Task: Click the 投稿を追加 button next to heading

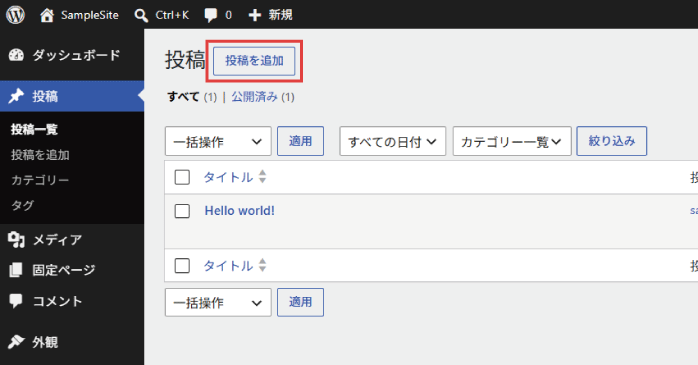Action: (254, 61)
